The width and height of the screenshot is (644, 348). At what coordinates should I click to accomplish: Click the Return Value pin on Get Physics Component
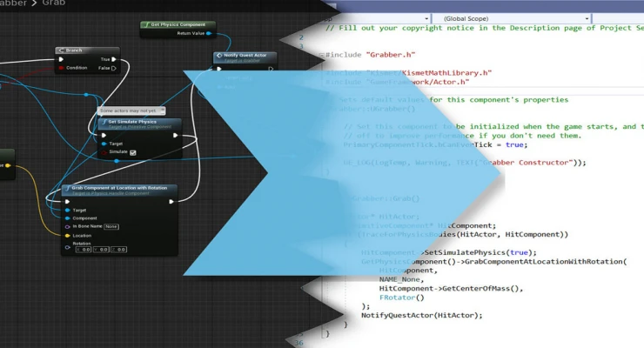pos(209,33)
